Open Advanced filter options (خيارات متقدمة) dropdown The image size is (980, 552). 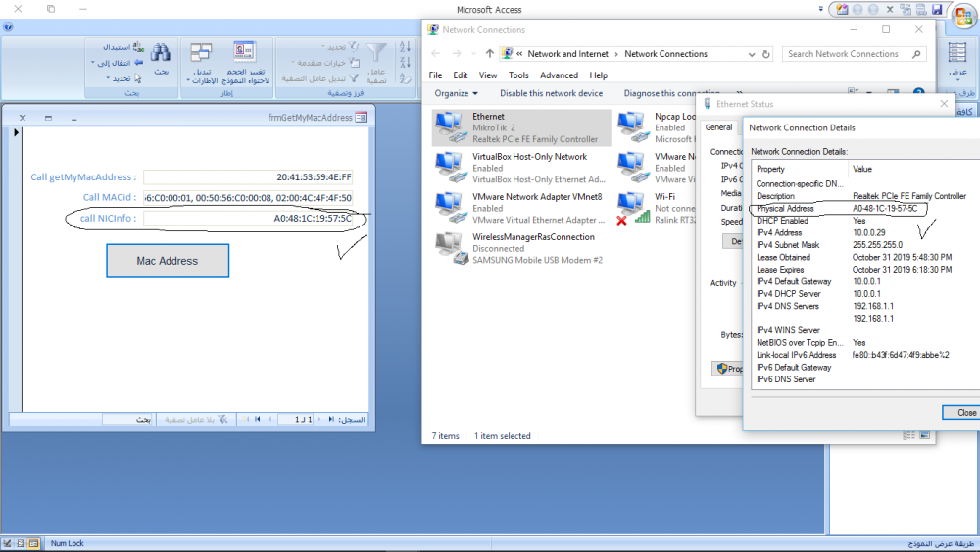point(325,63)
